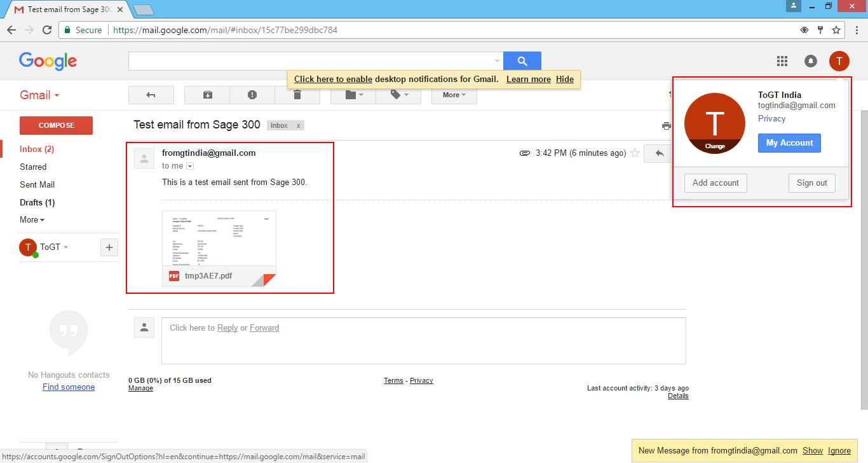Open the Starred folder
This screenshot has width=868, height=463.
tap(33, 167)
